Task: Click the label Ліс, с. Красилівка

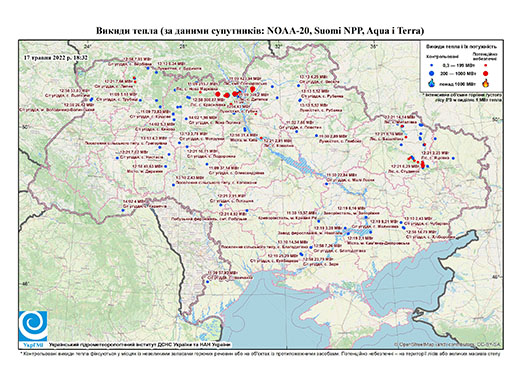Action: (209, 105)
